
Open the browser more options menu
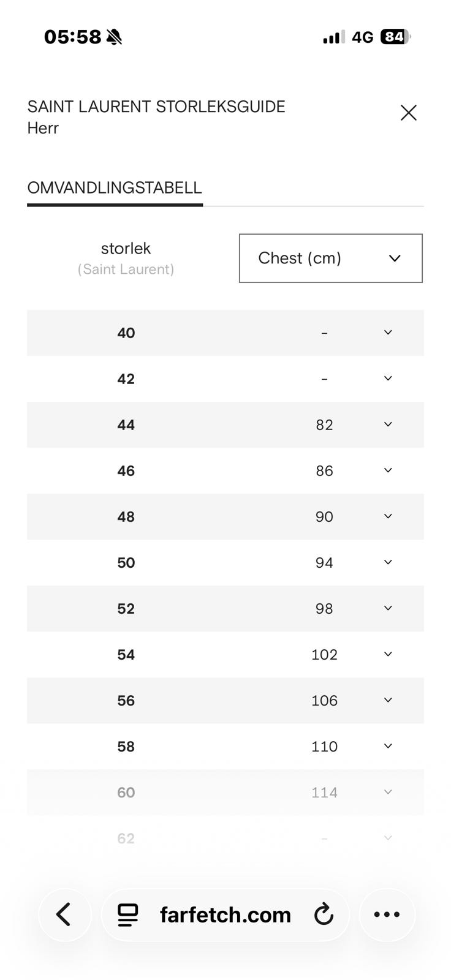click(x=387, y=914)
